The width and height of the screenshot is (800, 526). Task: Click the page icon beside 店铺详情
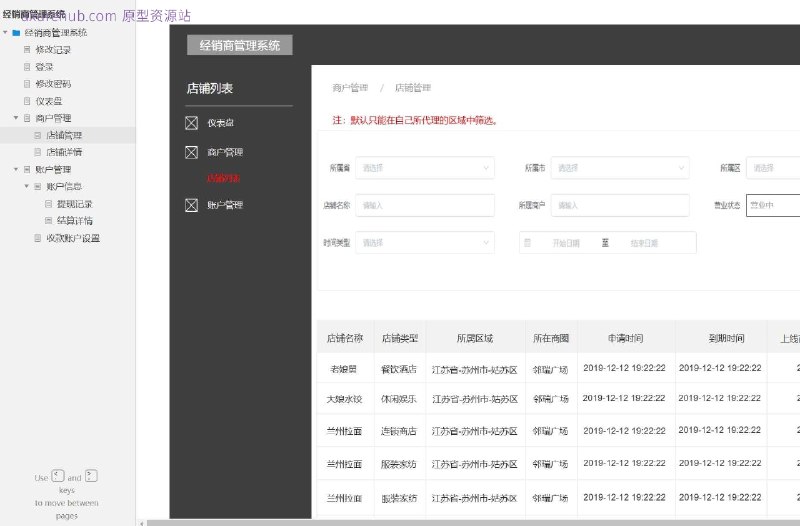coord(37,152)
